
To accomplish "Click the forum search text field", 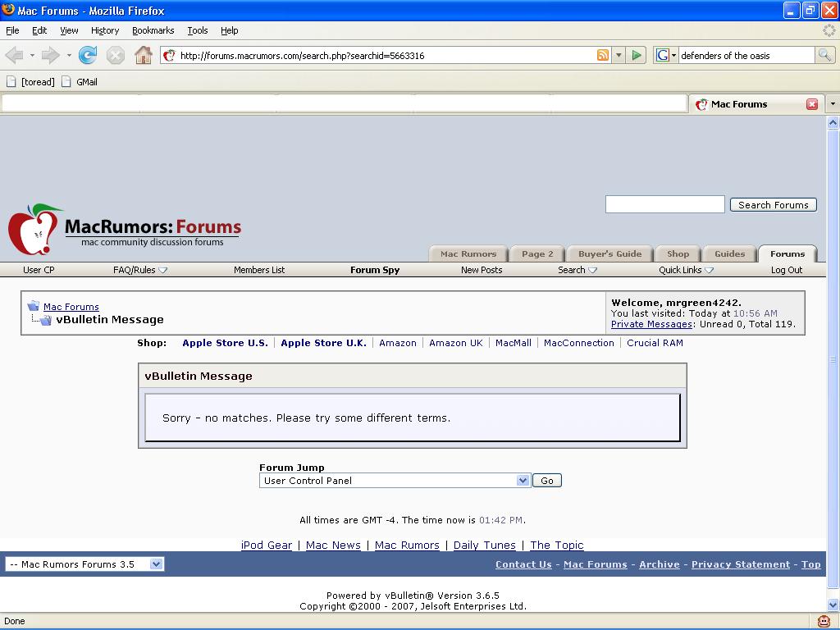I will pos(664,204).
